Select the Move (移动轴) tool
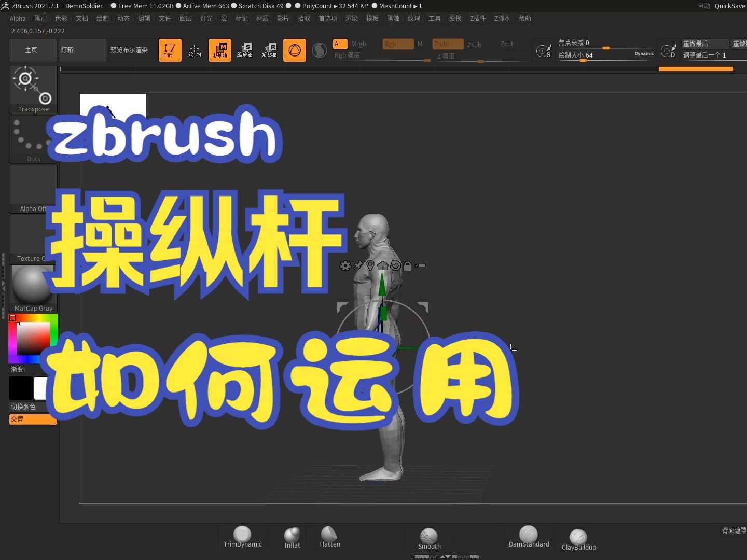Image resolution: width=747 pixels, height=560 pixels. pyautogui.click(x=220, y=50)
